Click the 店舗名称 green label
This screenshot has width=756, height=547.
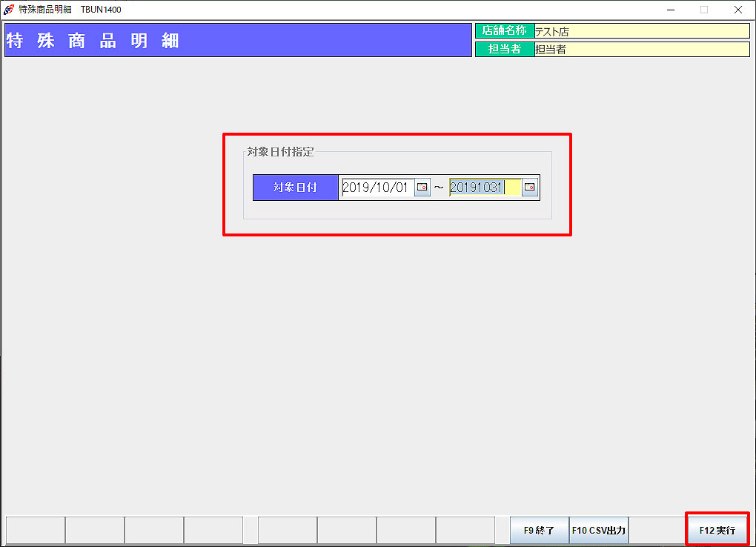(x=505, y=31)
